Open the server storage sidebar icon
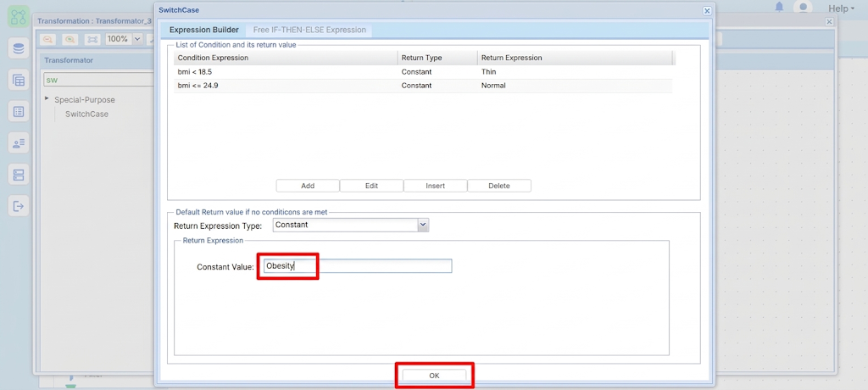 19,175
